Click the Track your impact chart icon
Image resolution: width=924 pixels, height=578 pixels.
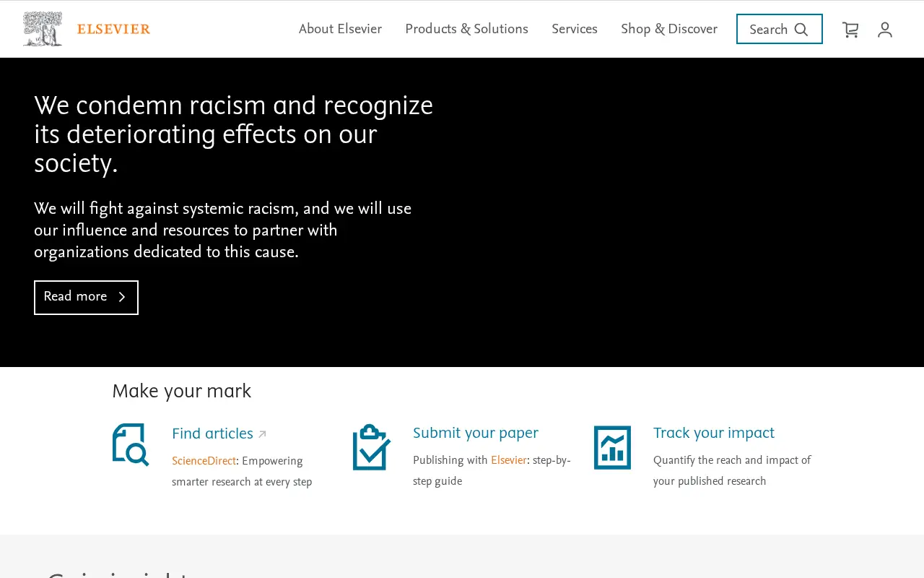point(612,447)
